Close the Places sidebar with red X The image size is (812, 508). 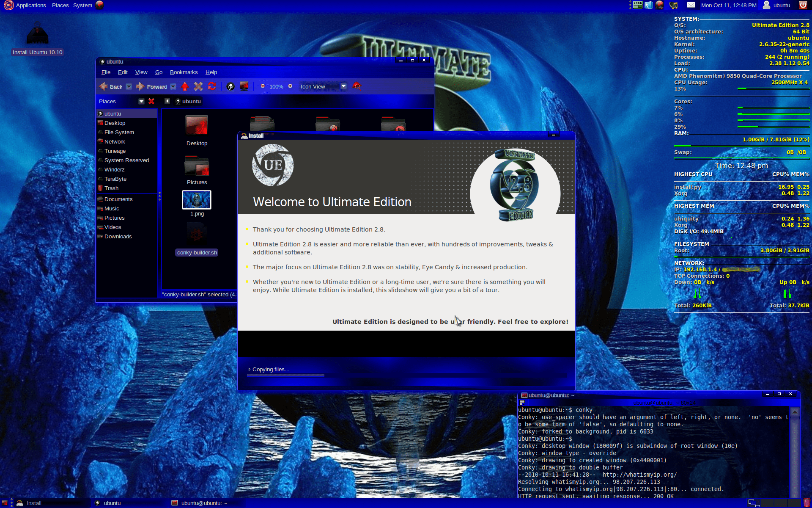(151, 101)
